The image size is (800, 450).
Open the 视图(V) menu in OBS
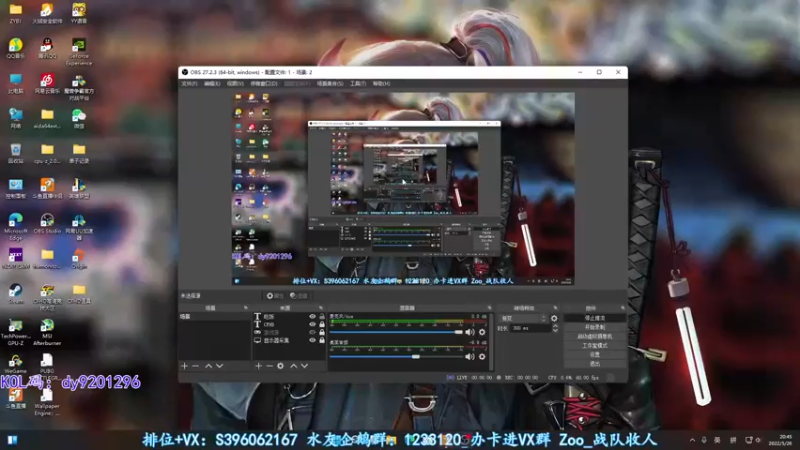(235, 84)
